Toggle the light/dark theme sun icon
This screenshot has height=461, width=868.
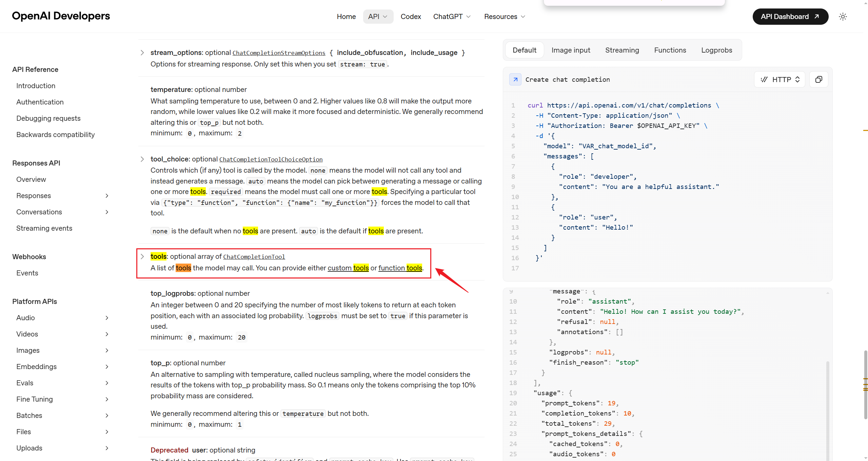click(x=843, y=17)
